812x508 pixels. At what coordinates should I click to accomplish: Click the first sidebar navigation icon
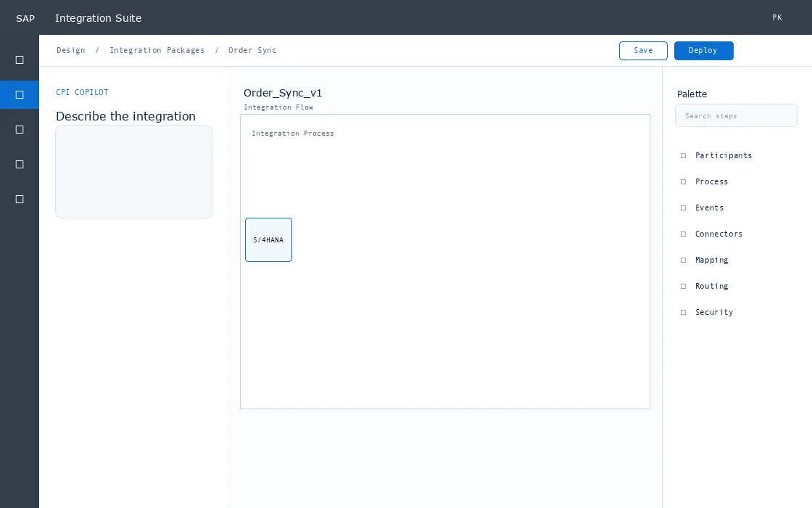click(x=20, y=60)
